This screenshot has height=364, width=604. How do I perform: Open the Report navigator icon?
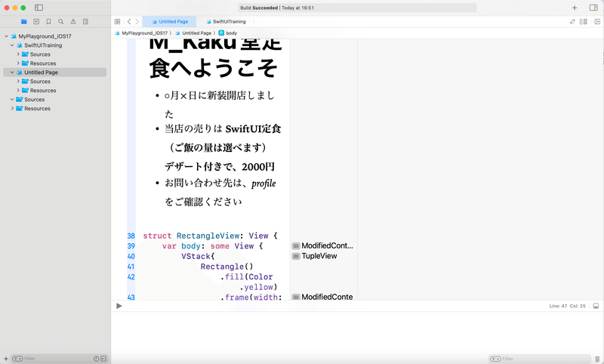(x=85, y=22)
